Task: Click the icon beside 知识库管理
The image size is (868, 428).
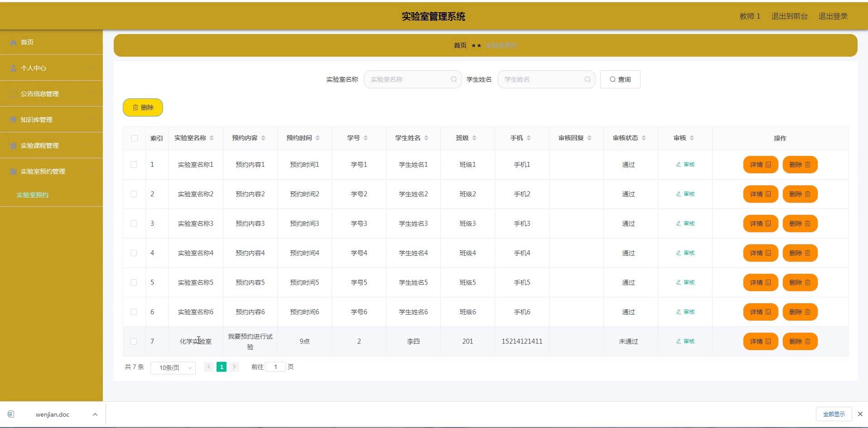Action: tap(13, 120)
